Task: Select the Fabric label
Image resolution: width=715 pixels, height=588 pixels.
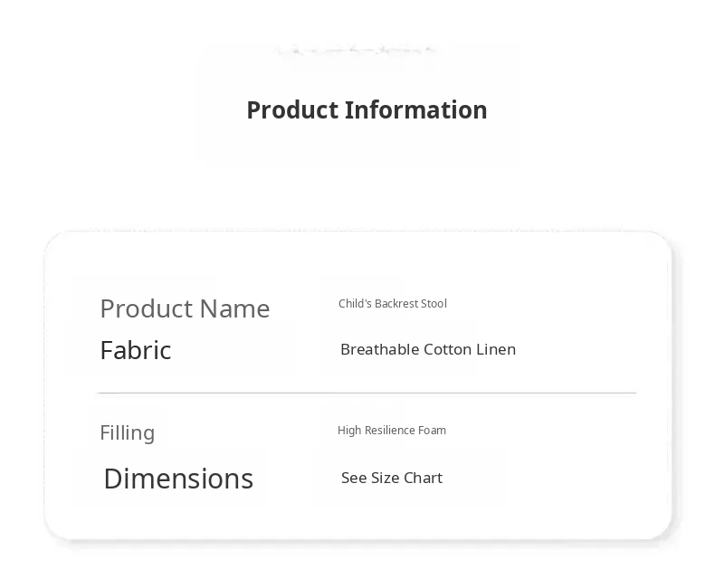Action: [x=135, y=350]
